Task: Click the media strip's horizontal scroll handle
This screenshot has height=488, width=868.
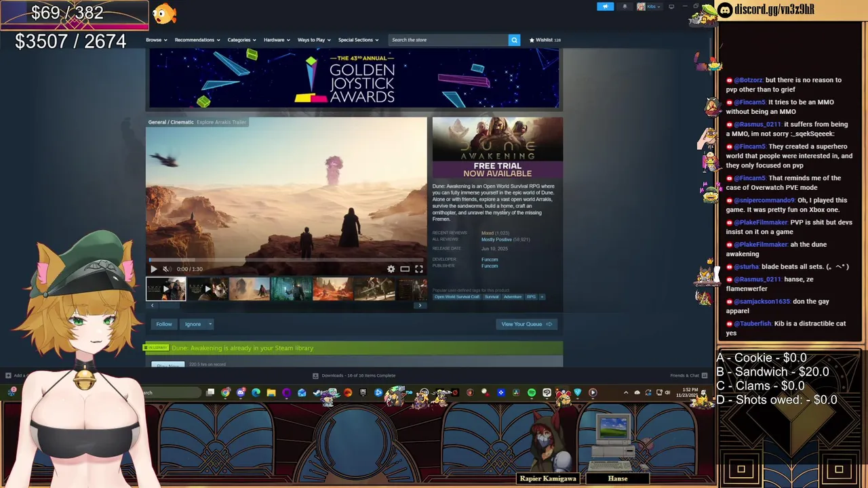Action: [169, 306]
